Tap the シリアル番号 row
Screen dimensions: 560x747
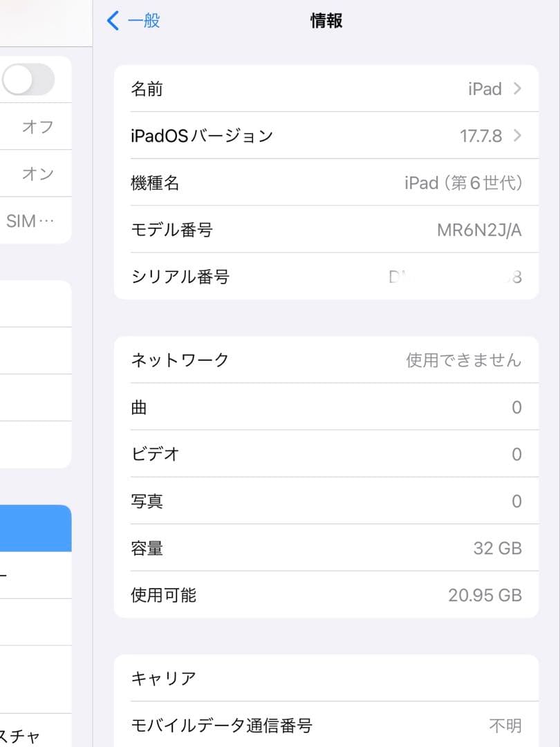325,277
